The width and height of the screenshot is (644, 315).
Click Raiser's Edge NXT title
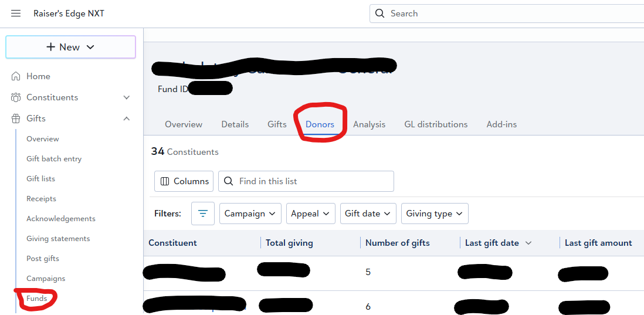coord(69,13)
